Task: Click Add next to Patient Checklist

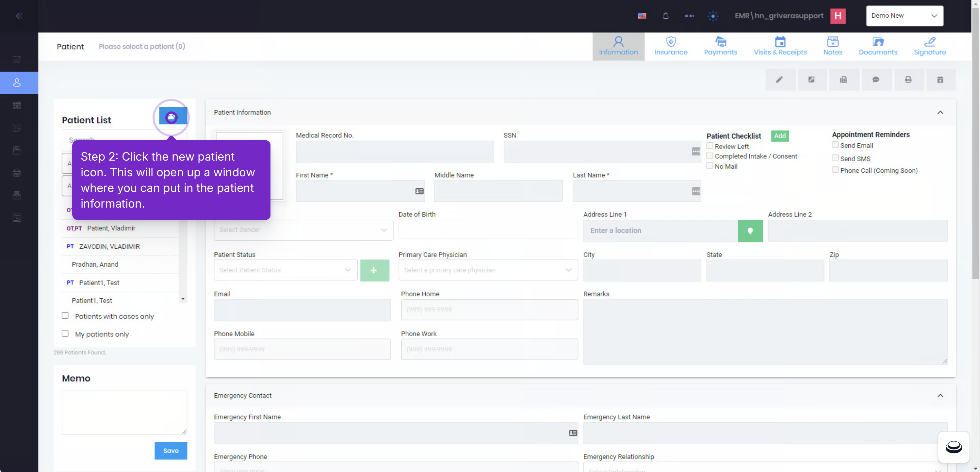Action: pyautogui.click(x=779, y=136)
